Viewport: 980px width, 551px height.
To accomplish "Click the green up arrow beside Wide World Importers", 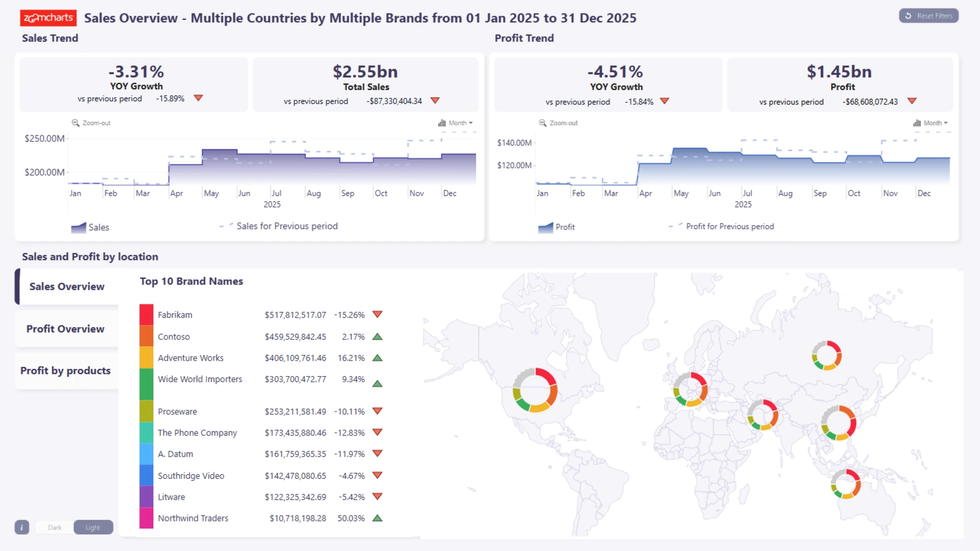I will (x=377, y=384).
